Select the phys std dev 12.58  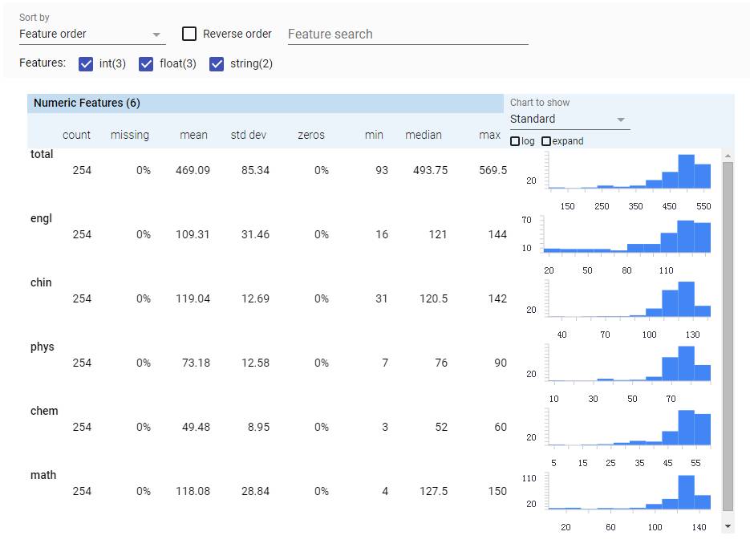pyautogui.click(x=255, y=363)
